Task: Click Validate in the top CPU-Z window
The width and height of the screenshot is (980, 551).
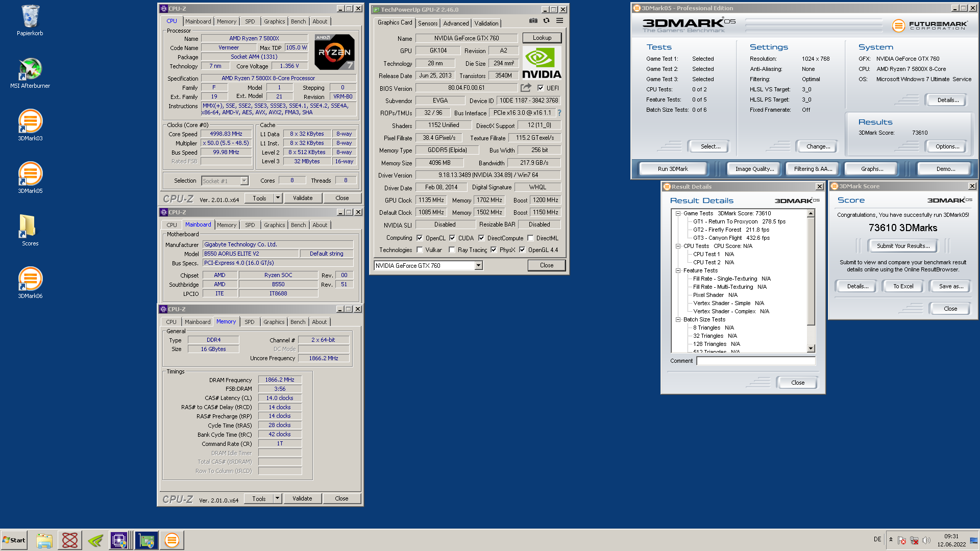Action: coord(302,198)
